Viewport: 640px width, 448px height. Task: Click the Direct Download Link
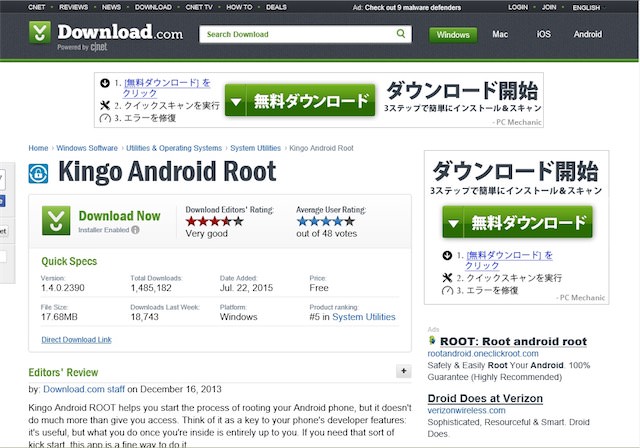click(x=76, y=340)
